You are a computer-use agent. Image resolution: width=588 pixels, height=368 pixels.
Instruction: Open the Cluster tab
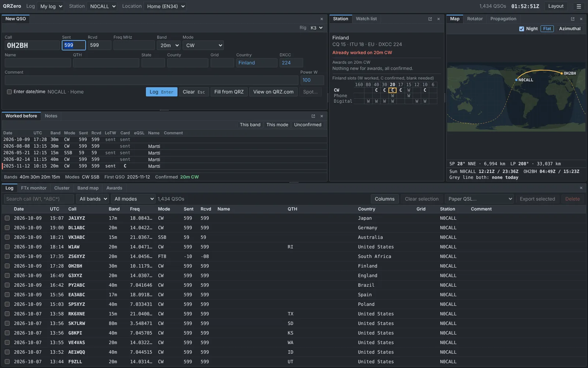point(62,188)
